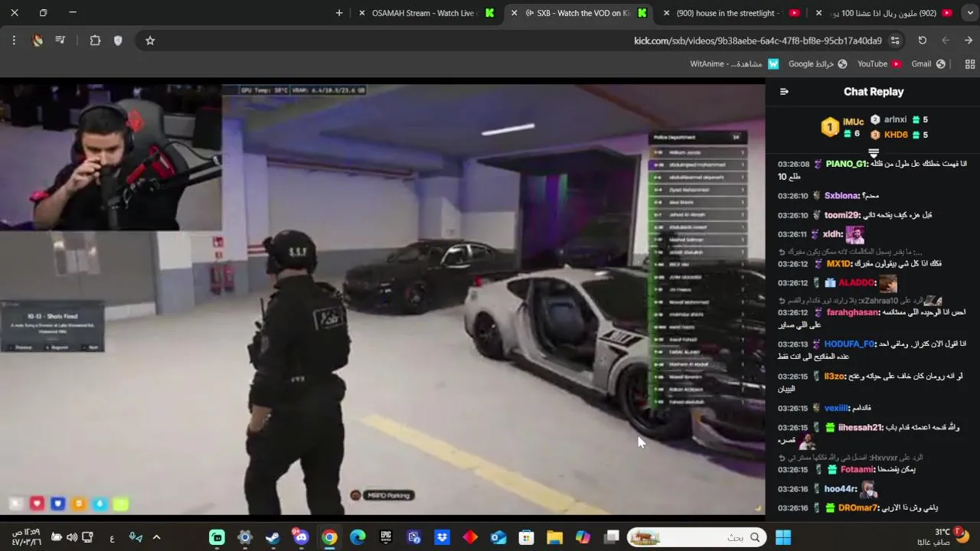Select DROmar7 username in chat
Screen dimensions: 980x551
(x=857, y=508)
